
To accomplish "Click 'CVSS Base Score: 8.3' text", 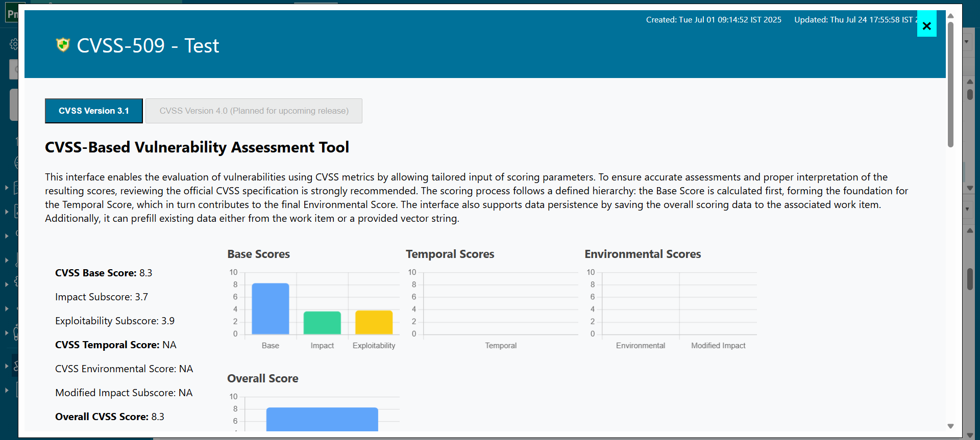I will click(x=104, y=273).
